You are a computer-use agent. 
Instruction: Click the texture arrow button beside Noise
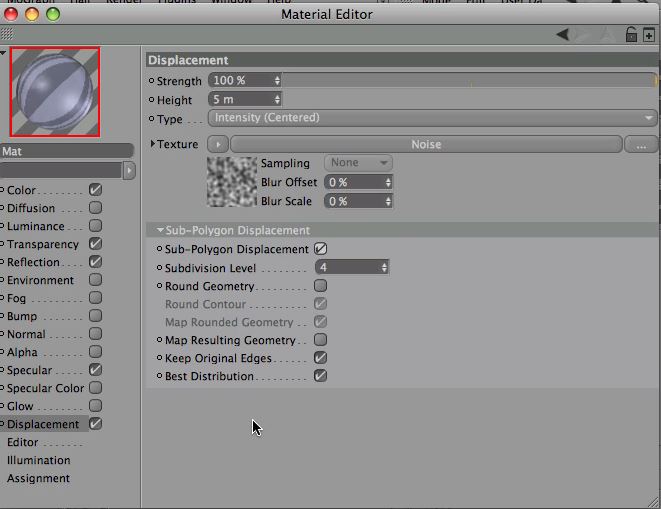(218, 144)
